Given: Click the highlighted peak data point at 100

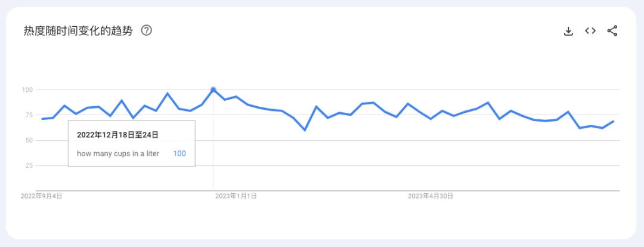Looking at the screenshot, I should pos(213,89).
